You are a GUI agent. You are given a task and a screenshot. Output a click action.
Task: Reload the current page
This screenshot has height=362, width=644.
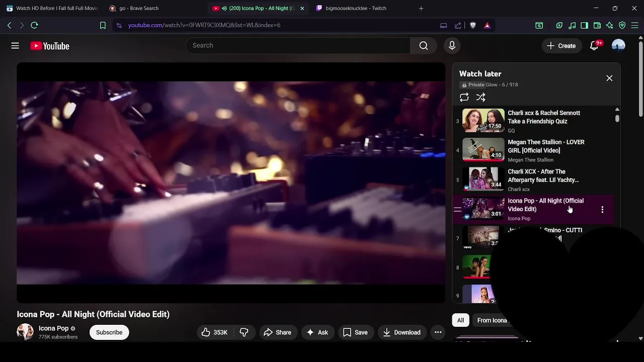point(34,25)
